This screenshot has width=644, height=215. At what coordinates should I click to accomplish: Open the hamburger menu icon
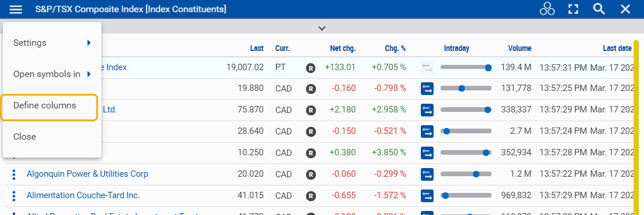pyautogui.click(x=16, y=9)
